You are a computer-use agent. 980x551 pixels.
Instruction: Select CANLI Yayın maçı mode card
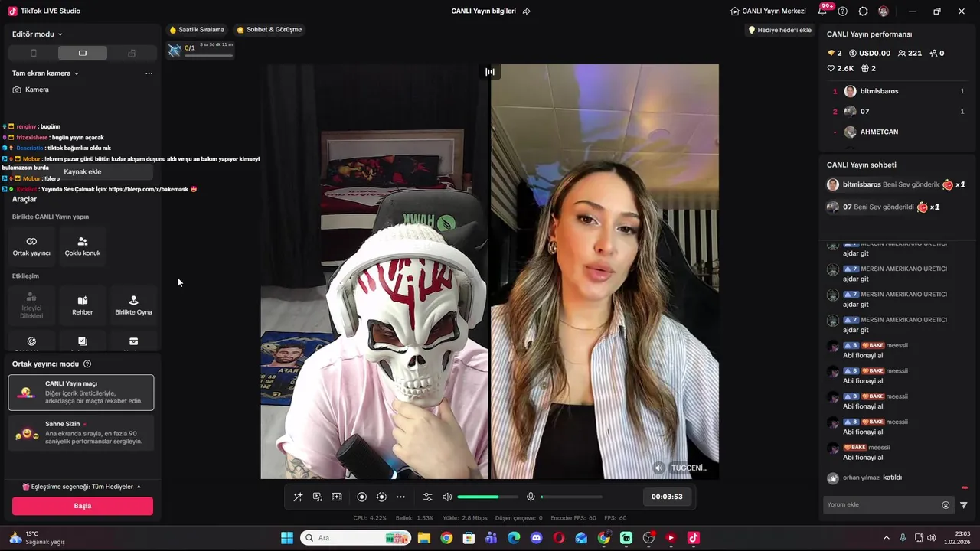point(81,393)
